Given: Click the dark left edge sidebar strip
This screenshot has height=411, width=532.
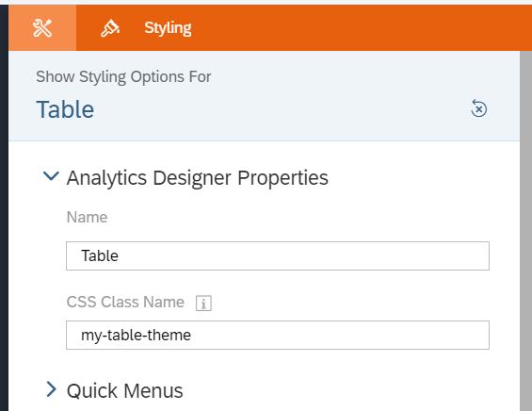Looking at the screenshot, I should click(x=4, y=208).
